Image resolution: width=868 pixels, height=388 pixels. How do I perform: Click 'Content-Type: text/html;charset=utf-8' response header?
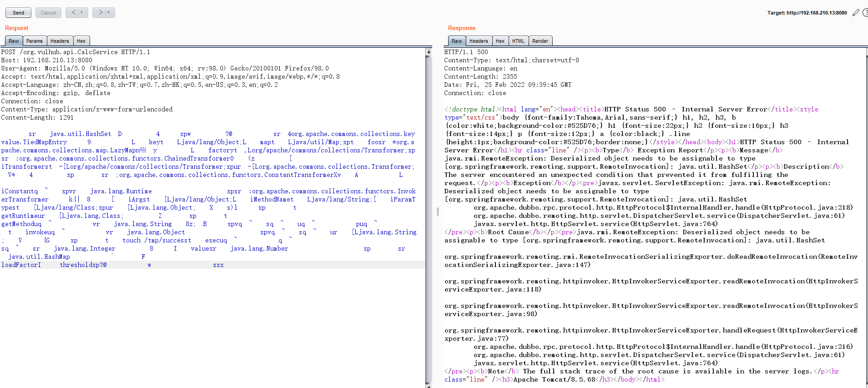click(x=511, y=60)
